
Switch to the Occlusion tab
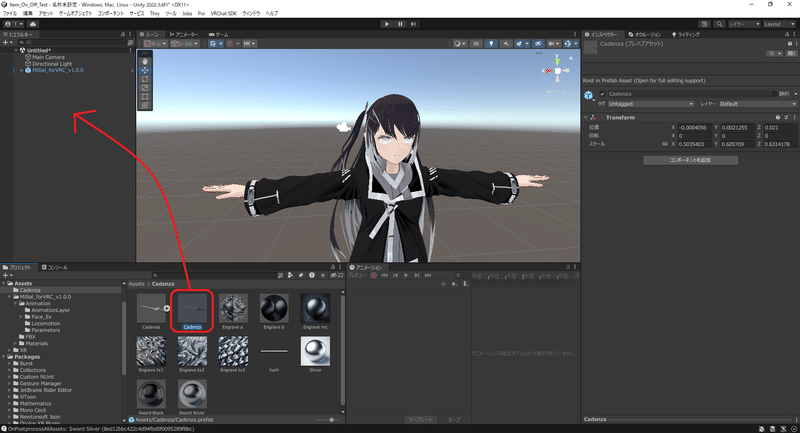(x=644, y=35)
